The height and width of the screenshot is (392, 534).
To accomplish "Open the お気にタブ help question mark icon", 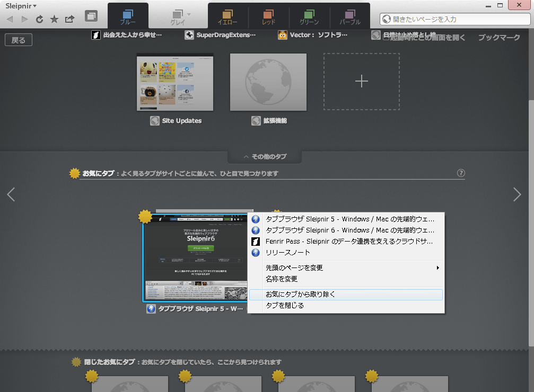I will coord(461,173).
